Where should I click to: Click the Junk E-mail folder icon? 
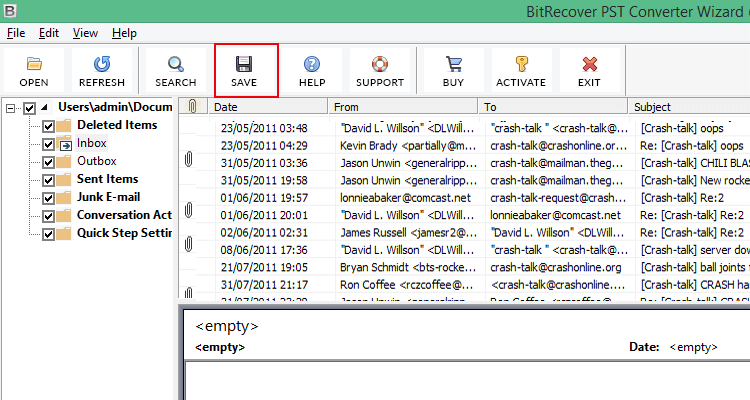point(64,198)
